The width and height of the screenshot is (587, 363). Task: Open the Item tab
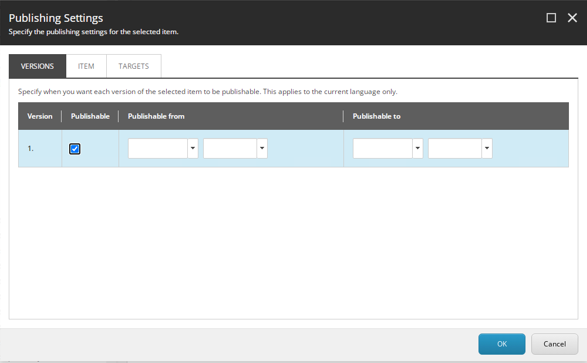pos(86,66)
